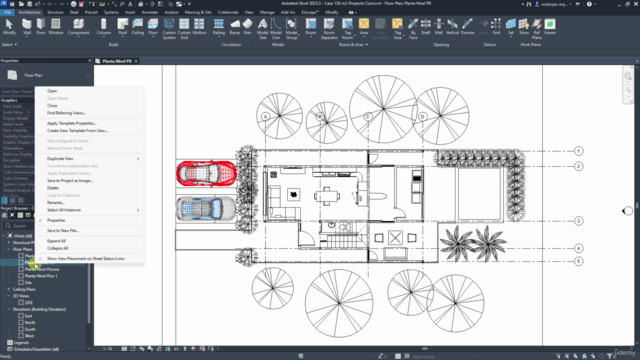Viewport: 640px width, 360px height.
Task: Activate the Ref Plane tool
Action: tap(537, 29)
